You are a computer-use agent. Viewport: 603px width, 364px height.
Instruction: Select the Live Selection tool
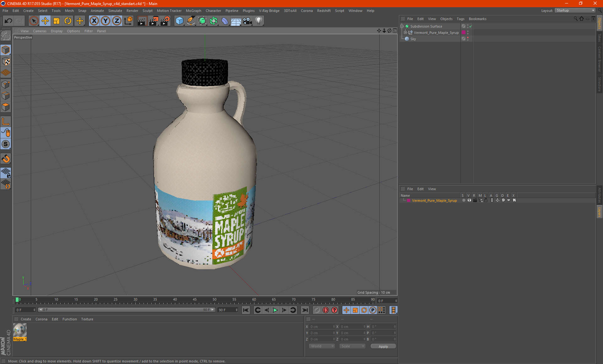34,21
